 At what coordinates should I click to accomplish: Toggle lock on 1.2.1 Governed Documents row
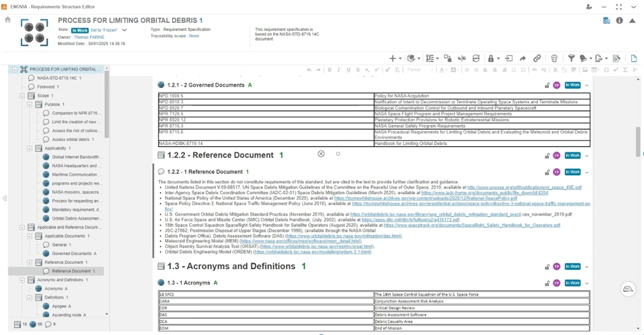point(547,85)
